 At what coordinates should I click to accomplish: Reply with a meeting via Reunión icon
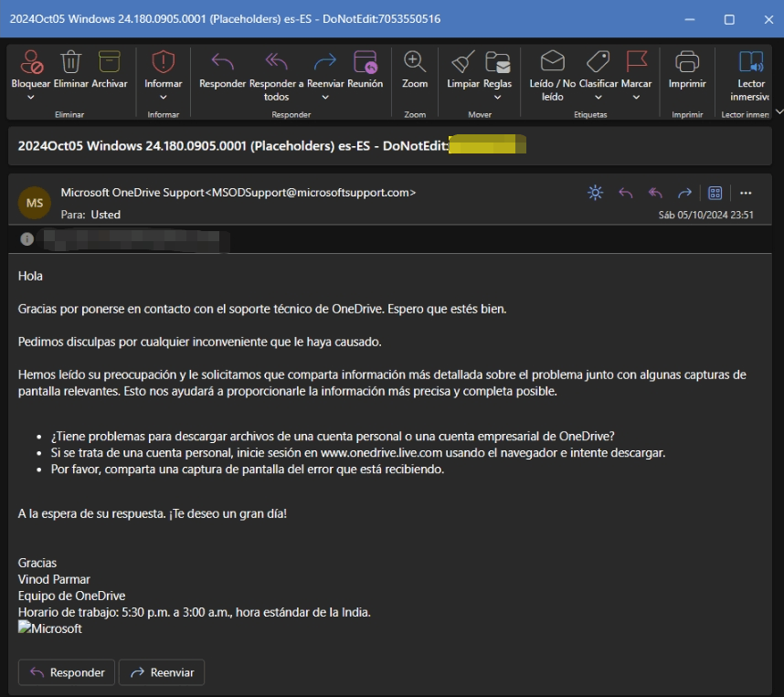click(x=365, y=62)
